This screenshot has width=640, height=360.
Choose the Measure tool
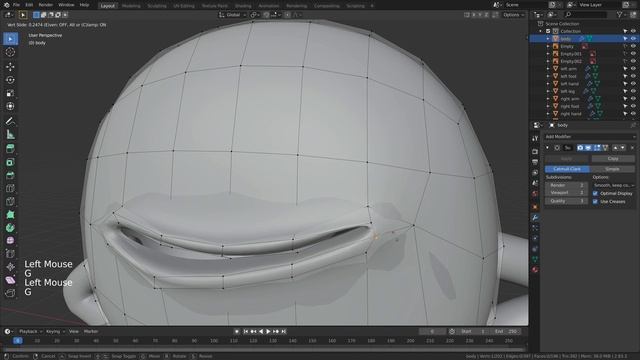point(11,135)
